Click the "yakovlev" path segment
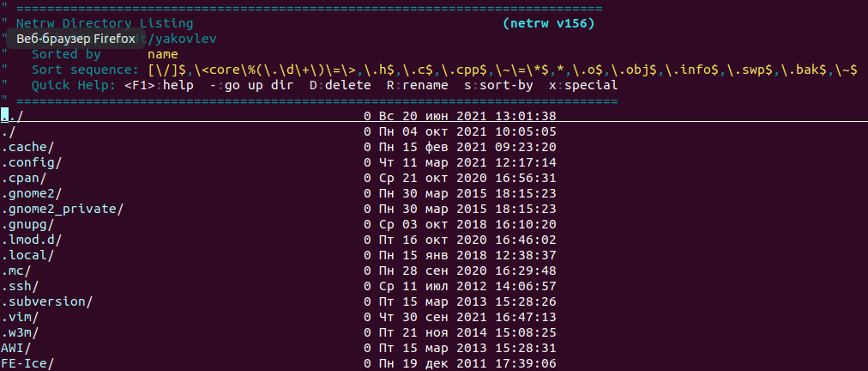868x371 pixels. click(x=185, y=39)
